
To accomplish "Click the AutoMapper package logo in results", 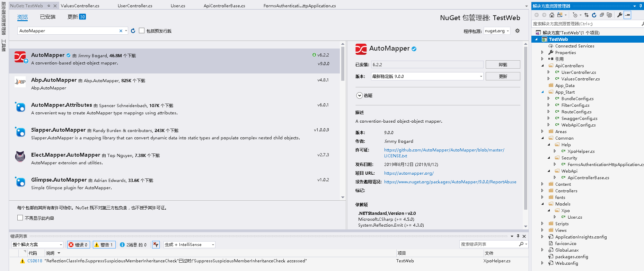I will [20, 57].
